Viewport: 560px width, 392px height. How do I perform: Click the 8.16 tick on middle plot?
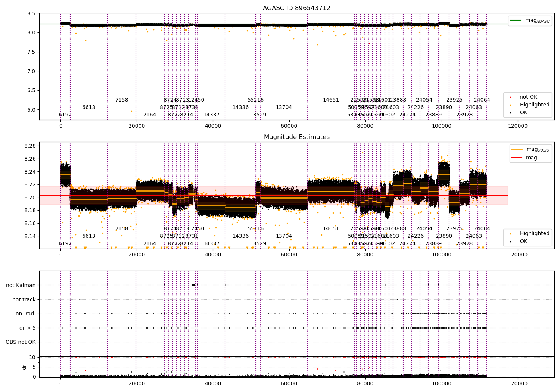click(x=30, y=224)
